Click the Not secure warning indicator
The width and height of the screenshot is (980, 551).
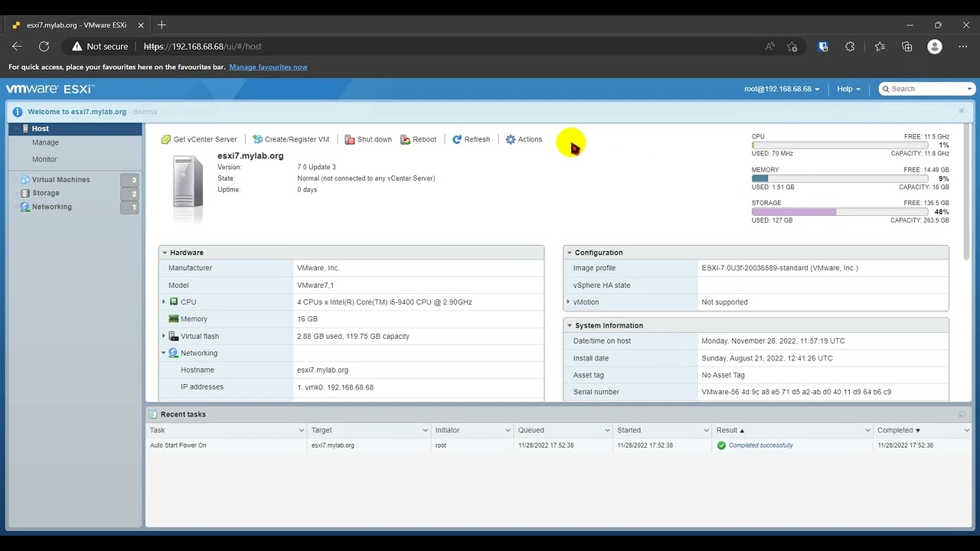coord(100,47)
